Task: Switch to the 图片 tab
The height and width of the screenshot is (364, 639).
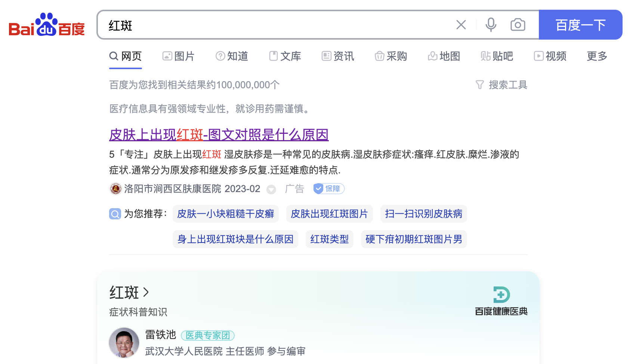Action: 179,56
